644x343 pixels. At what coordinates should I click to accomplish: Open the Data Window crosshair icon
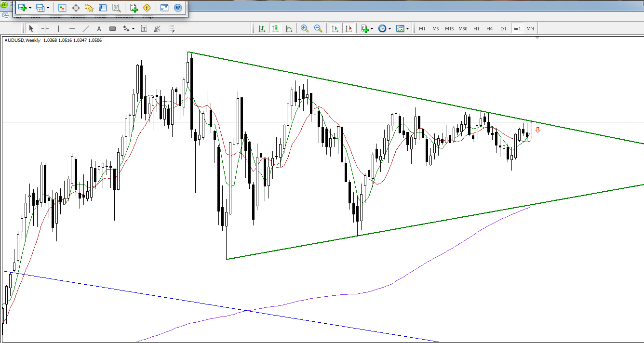coord(76,8)
